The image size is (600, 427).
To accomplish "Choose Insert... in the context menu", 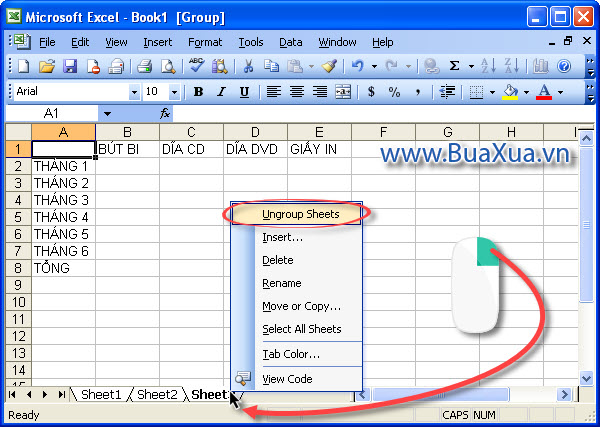I will point(296,238).
